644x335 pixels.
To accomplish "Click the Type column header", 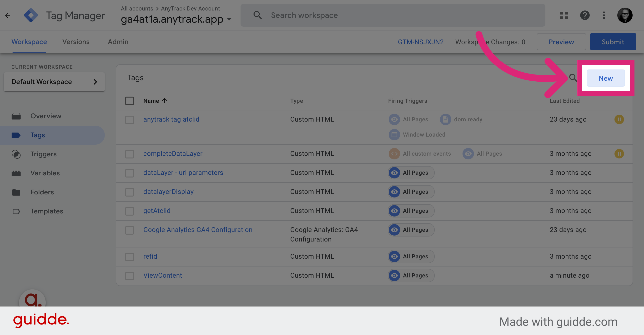I will (x=297, y=101).
